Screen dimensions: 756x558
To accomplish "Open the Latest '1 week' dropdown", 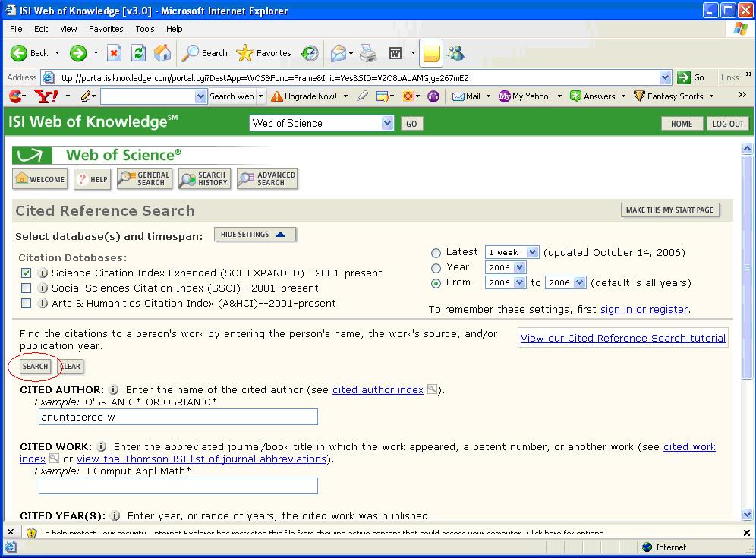I will pos(512,252).
